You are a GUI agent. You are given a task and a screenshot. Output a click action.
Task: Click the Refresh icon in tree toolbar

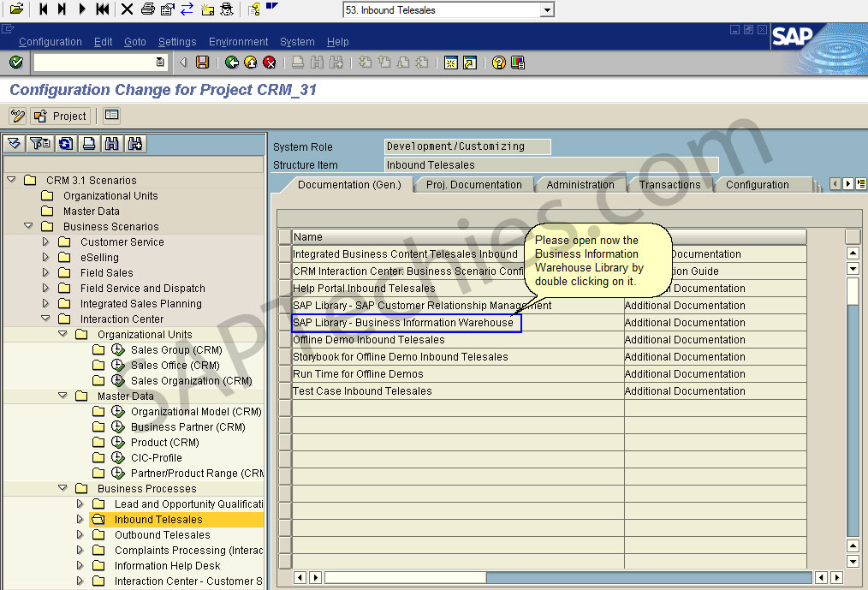click(x=66, y=144)
